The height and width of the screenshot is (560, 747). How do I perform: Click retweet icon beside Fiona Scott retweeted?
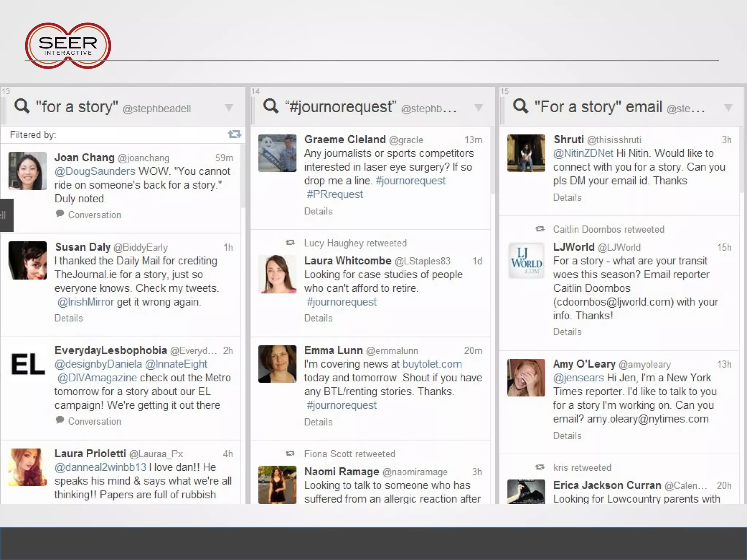[290, 454]
